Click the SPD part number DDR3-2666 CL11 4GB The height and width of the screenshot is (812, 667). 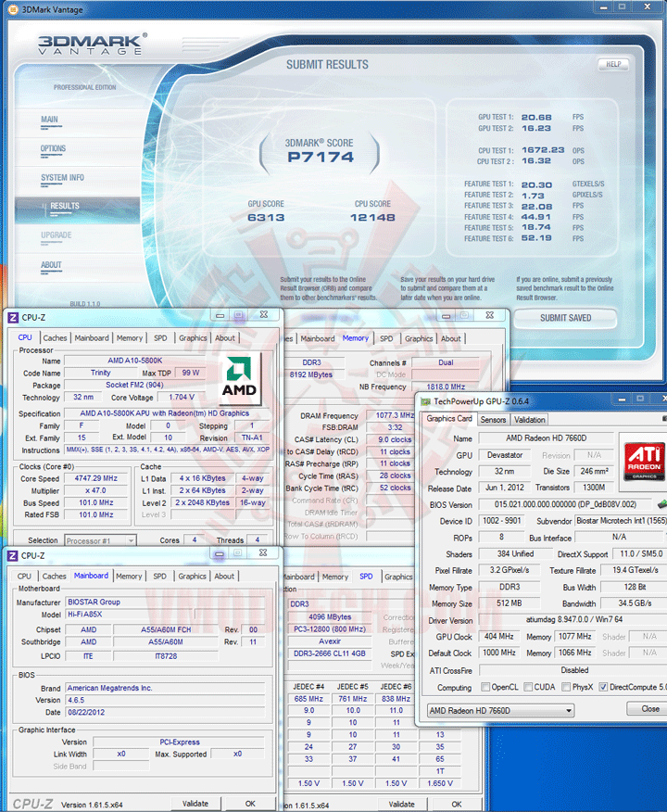[330, 653]
